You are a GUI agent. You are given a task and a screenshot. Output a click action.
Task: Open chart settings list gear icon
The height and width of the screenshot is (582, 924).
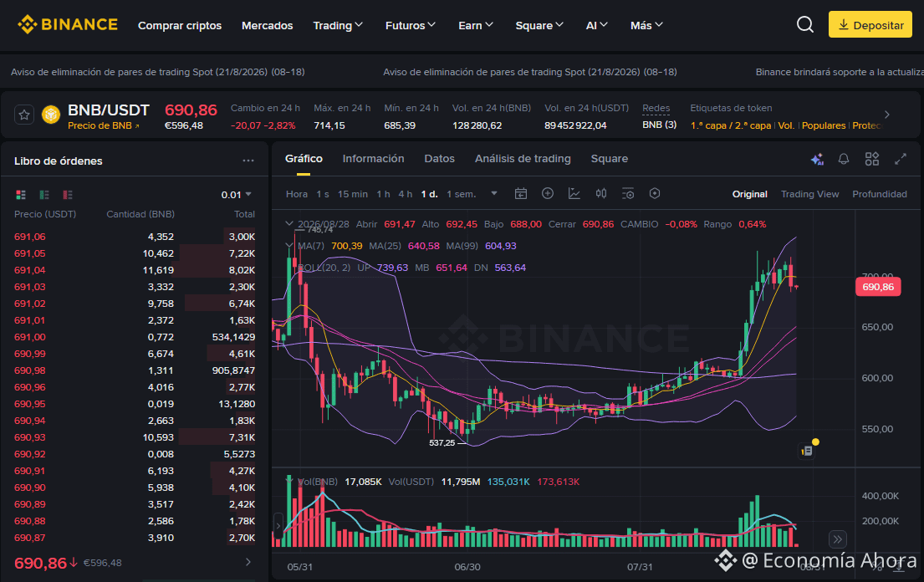pos(628,194)
